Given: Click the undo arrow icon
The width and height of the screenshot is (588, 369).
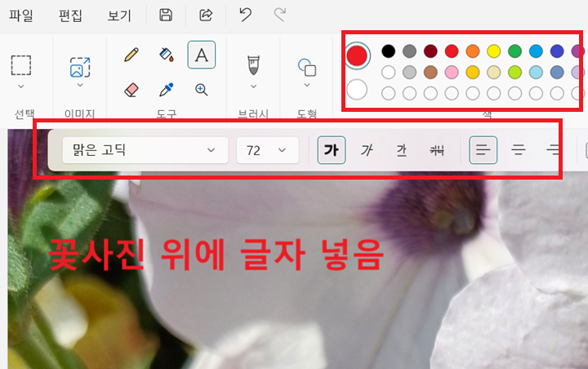Looking at the screenshot, I should click(245, 15).
